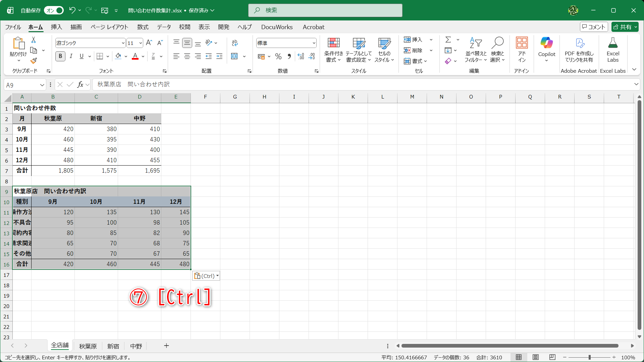Click the Percent Style icon
644x362 pixels.
278,56
